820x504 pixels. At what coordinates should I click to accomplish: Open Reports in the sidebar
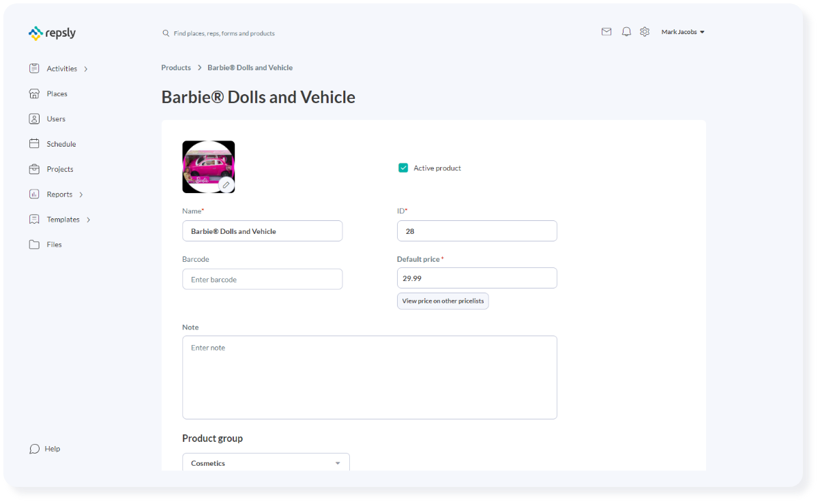tap(59, 194)
